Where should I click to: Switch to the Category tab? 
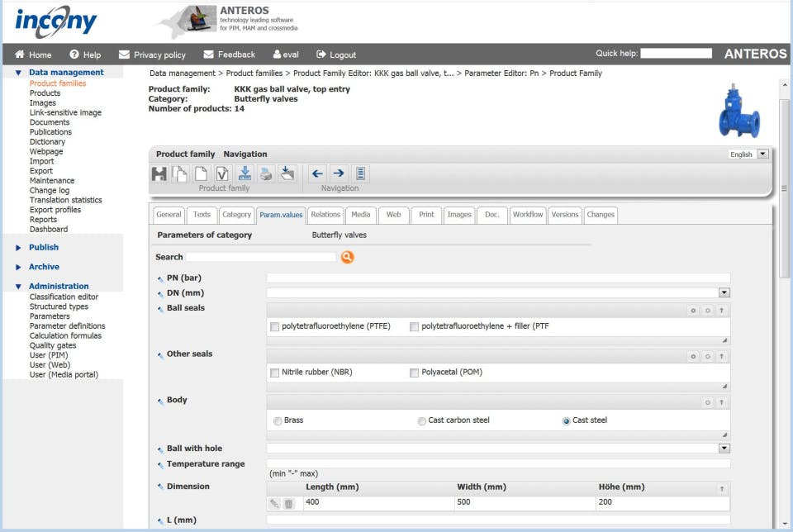point(237,215)
